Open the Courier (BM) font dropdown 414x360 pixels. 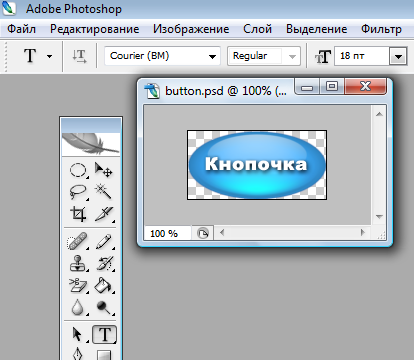162,56
